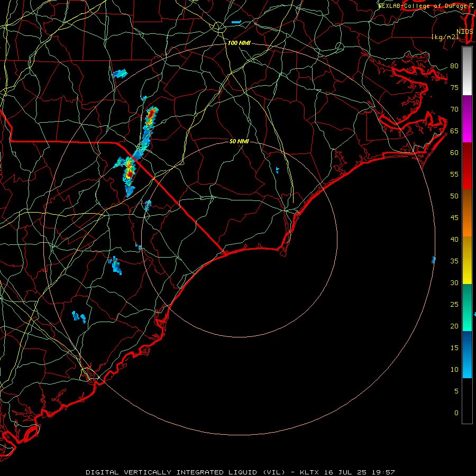476x476 pixels.
Task: Click the scale value '20'
Action: pyautogui.click(x=454, y=326)
